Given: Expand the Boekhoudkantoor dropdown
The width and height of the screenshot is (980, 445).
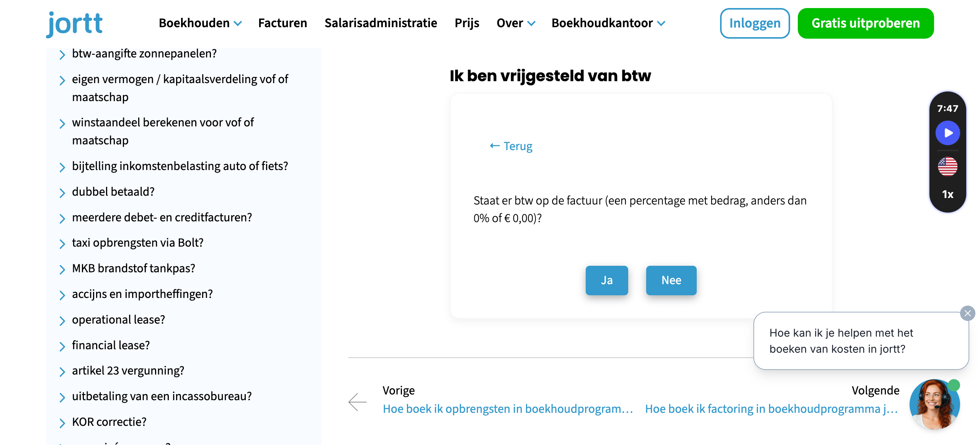Looking at the screenshot, I should tap(608, 23).
